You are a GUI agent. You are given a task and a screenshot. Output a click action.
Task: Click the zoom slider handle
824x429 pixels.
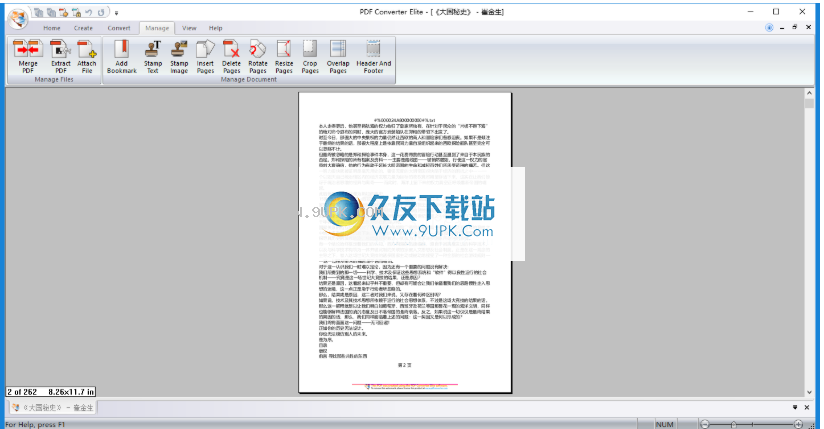click(733, 424)
